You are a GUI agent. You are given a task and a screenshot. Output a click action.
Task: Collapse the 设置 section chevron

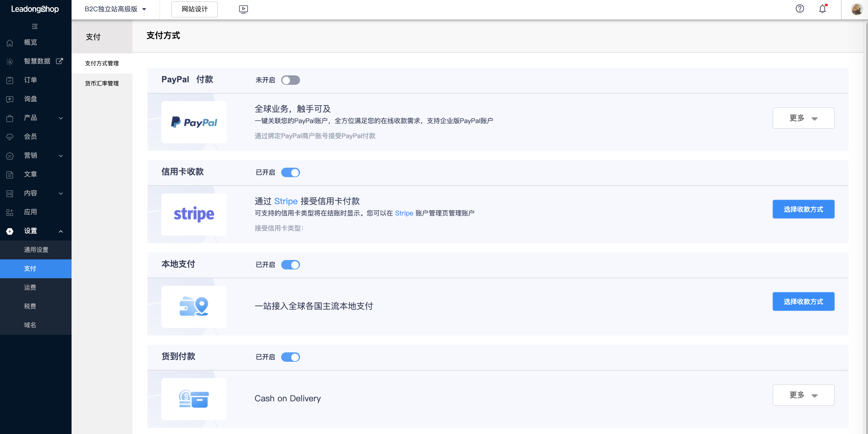(61, 231)
